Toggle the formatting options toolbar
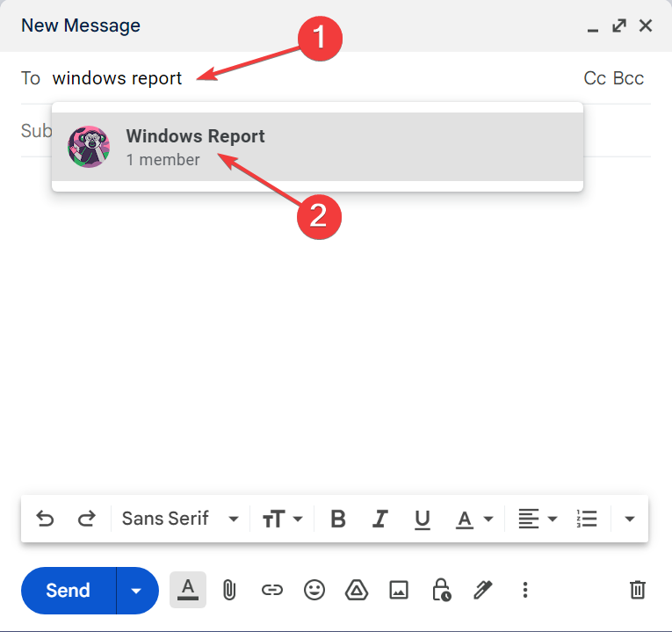 [x=188, y=590]
